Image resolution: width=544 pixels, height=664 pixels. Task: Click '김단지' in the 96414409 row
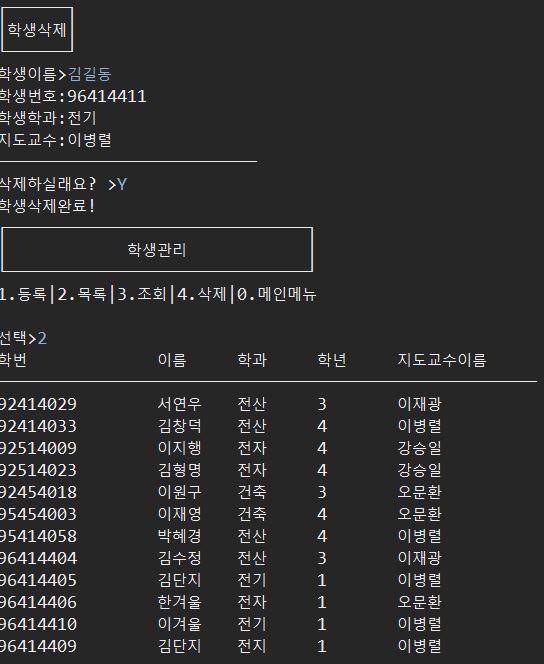179,646
